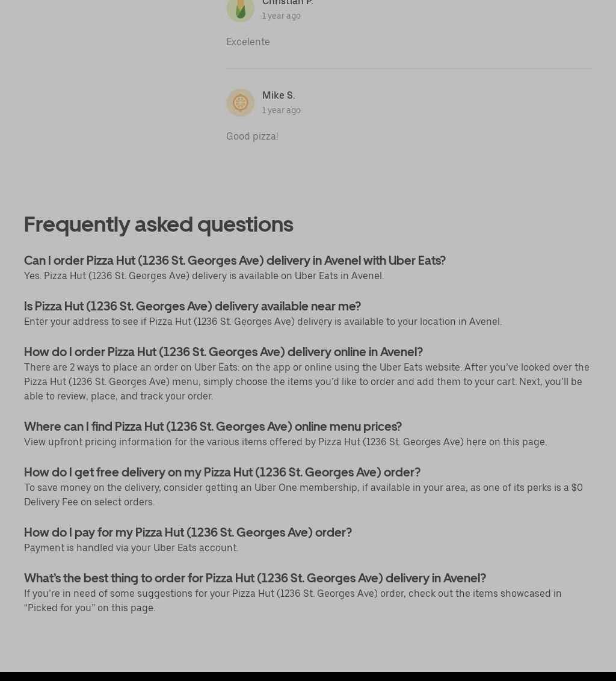Image resolution: width=616 pixels, height=681 pixels.
Task: Click the "Excelente" review text
Action: (x=248, y=42)
